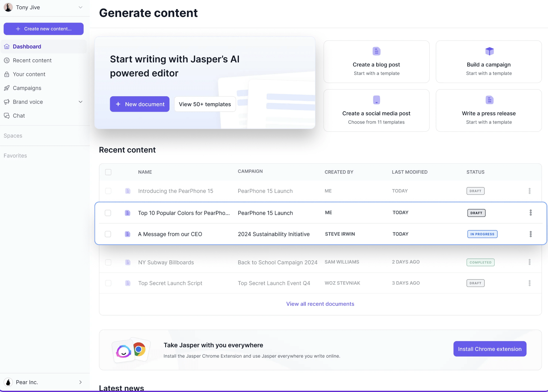Click the New document button
This screenshot has height=392, width=548.
pyautogui.click(x=140, y=104)
